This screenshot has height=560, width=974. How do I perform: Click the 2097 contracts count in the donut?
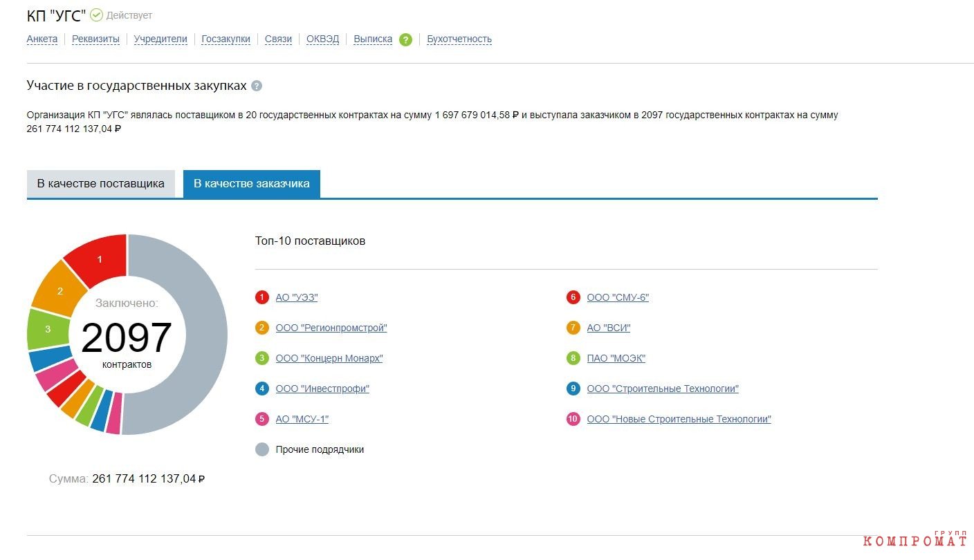click(127, 338)
